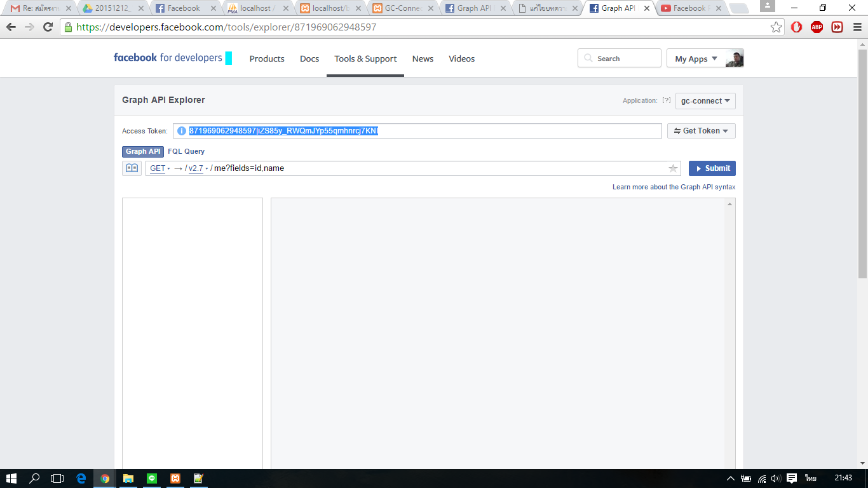Switch to the FQL Query tab

186,152
